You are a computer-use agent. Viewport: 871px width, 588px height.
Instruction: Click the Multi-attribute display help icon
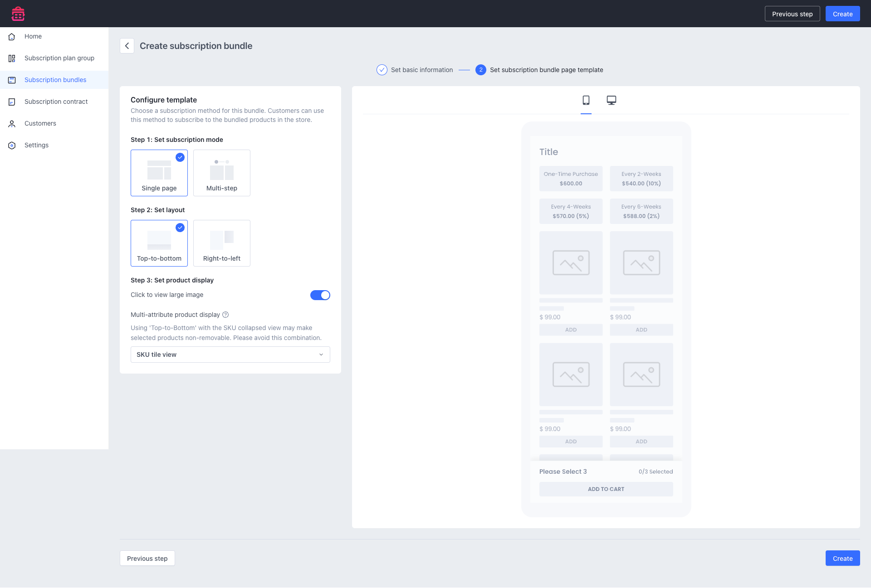tap(225, 315)
